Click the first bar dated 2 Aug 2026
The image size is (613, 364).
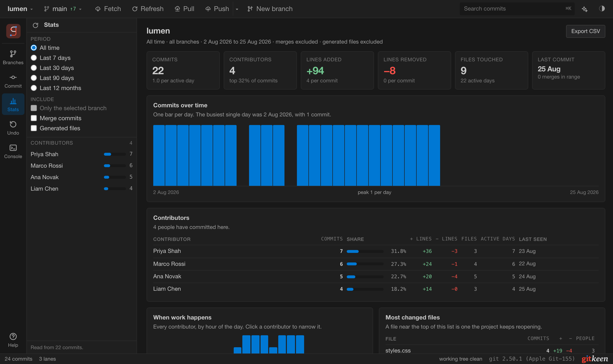[x=159, y=155]
